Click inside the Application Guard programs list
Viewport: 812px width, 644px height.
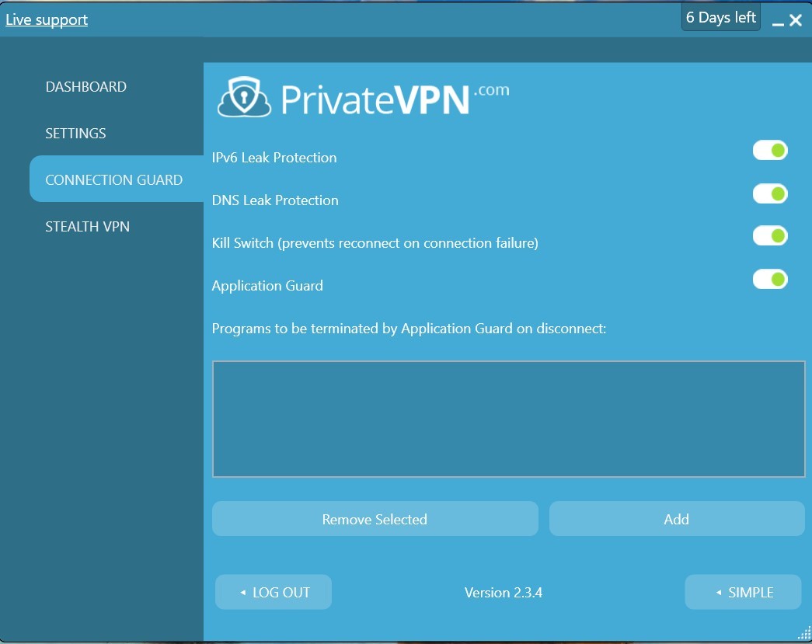(508, 419)
